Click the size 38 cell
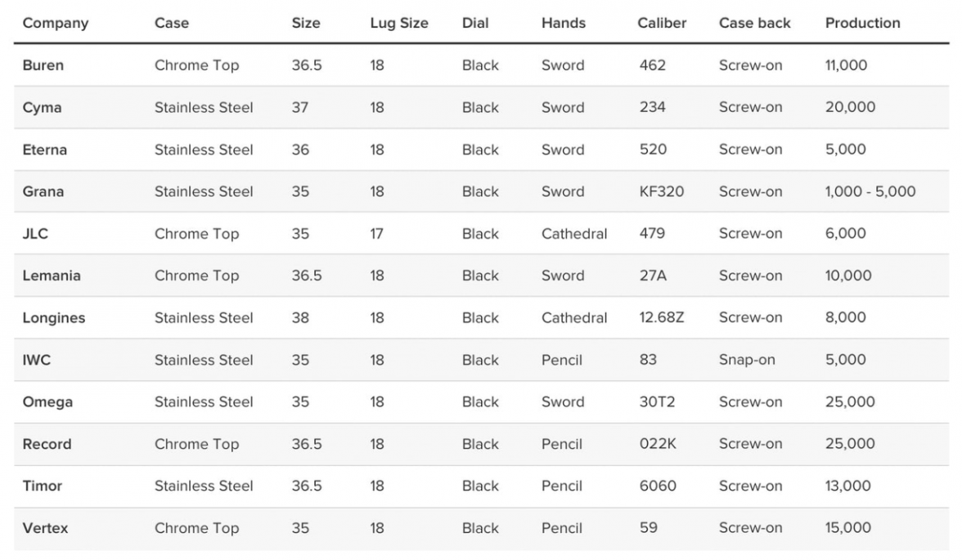The width and height of the screenshot is (962, 560). coord(300,318)
